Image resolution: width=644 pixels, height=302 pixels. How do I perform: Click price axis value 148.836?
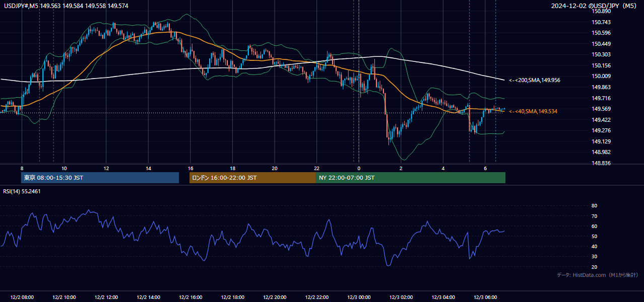pos(602,163)
